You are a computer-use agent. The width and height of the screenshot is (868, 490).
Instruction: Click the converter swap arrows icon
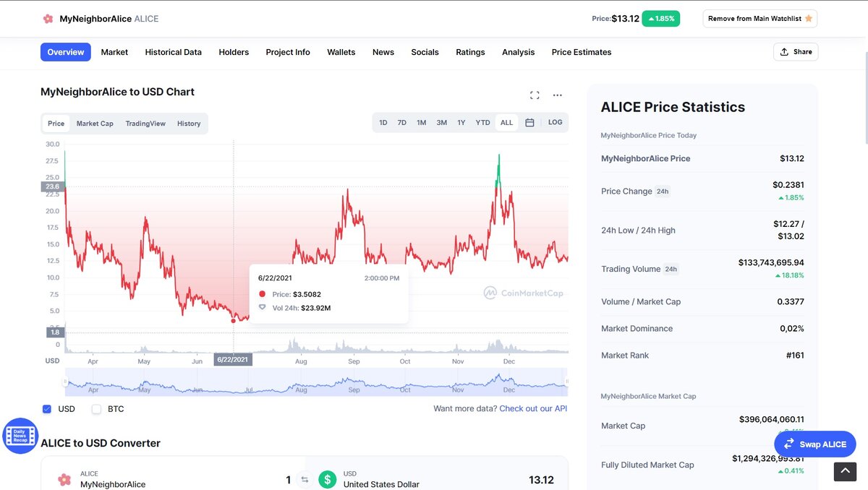coord(305,480)
